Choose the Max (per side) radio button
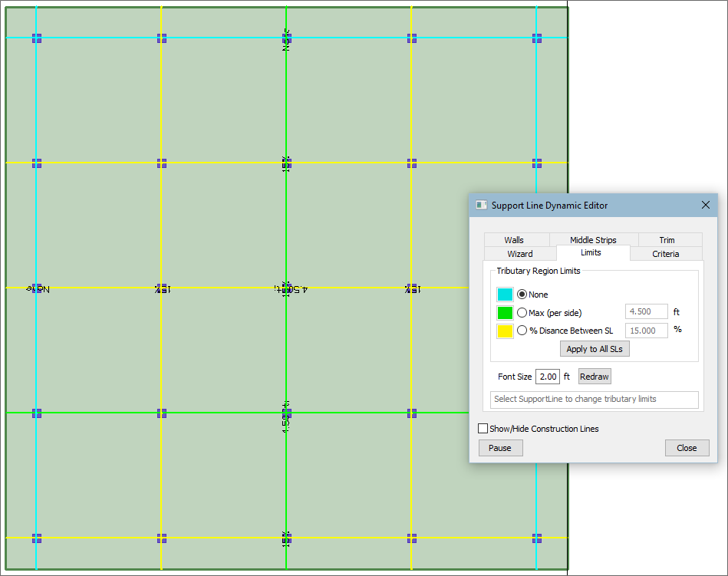Screen dimensions: 728x576 pyautogui.click(x=522, y=313)
